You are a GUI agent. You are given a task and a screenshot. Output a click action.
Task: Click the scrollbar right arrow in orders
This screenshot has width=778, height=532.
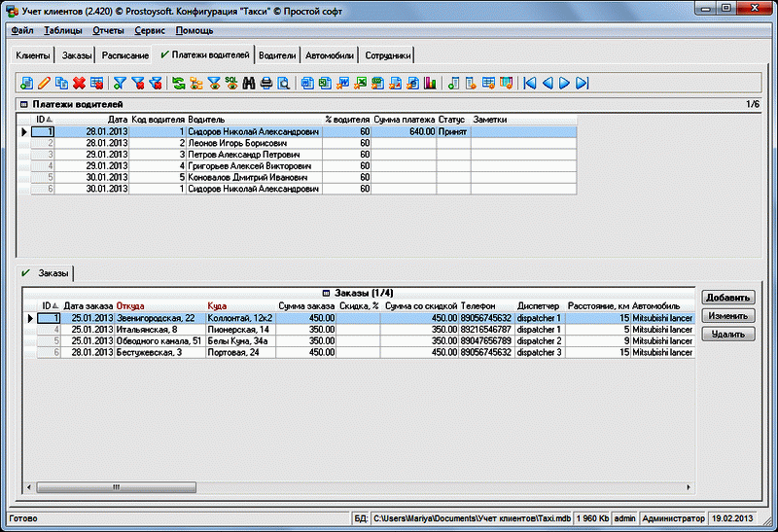coord(689,488)
